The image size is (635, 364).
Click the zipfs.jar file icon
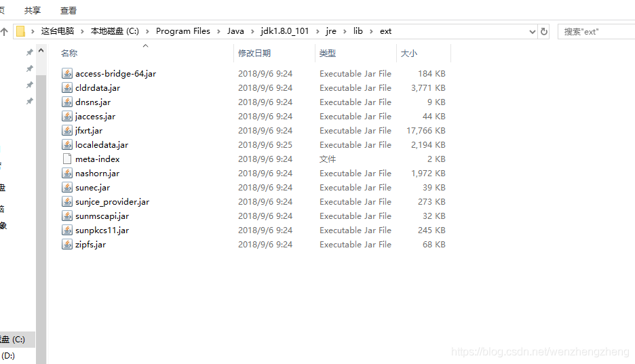(67, 244)
